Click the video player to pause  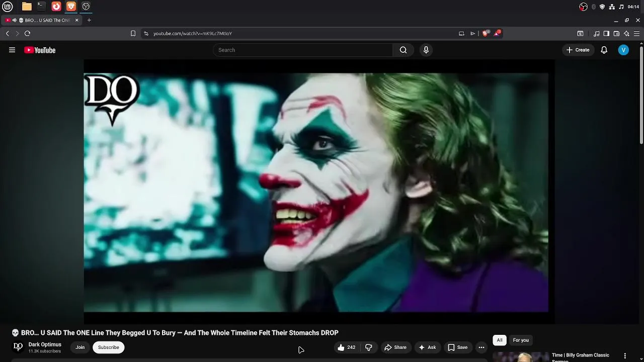[x=319, y=192]
